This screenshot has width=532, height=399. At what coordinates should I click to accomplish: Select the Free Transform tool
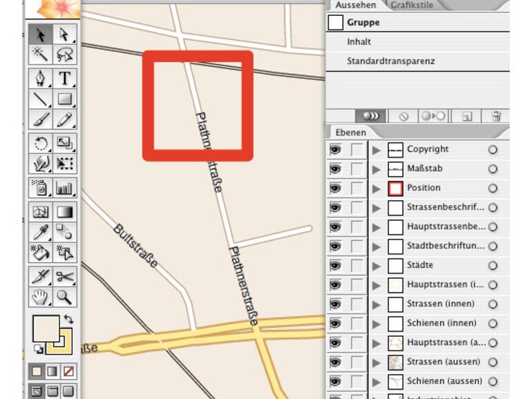65,164
